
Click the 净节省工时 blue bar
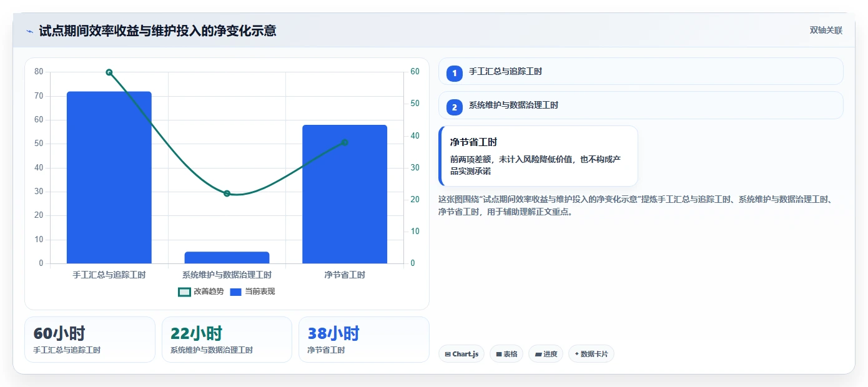click(x=345, y=194)
